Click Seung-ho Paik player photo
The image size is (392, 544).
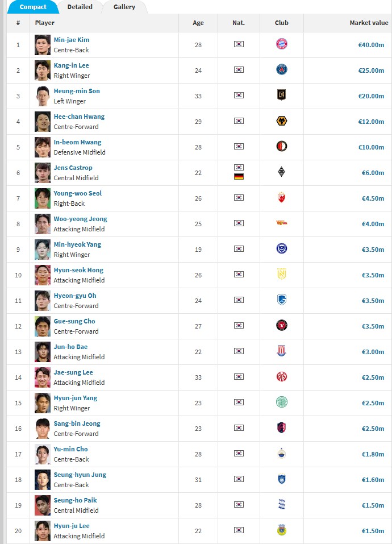tap(43, 505)
